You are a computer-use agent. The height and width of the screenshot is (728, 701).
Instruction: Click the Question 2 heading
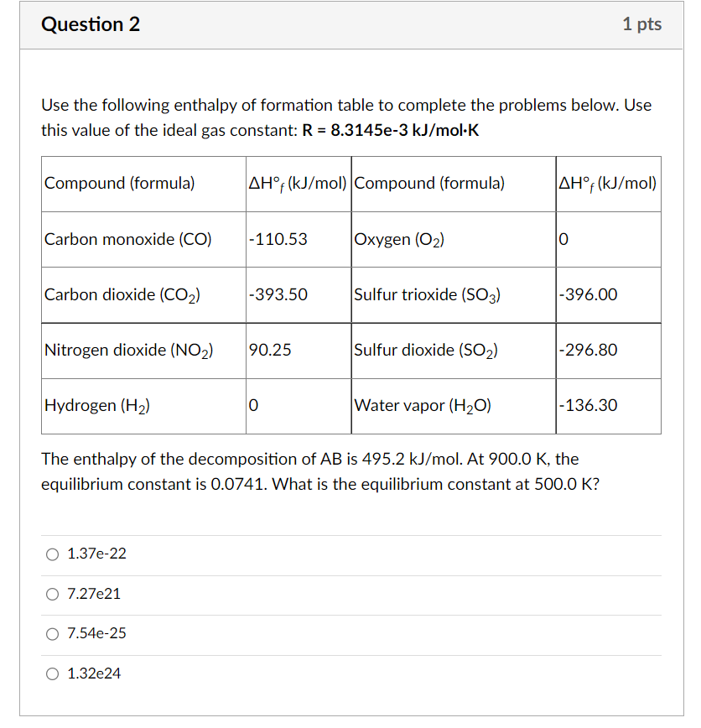click(92, 25)
